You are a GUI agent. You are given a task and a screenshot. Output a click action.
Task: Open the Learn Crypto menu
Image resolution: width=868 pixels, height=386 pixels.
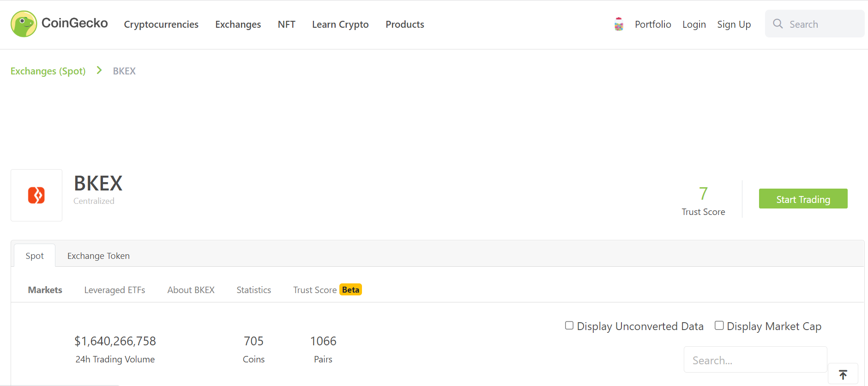pos(340,25)
